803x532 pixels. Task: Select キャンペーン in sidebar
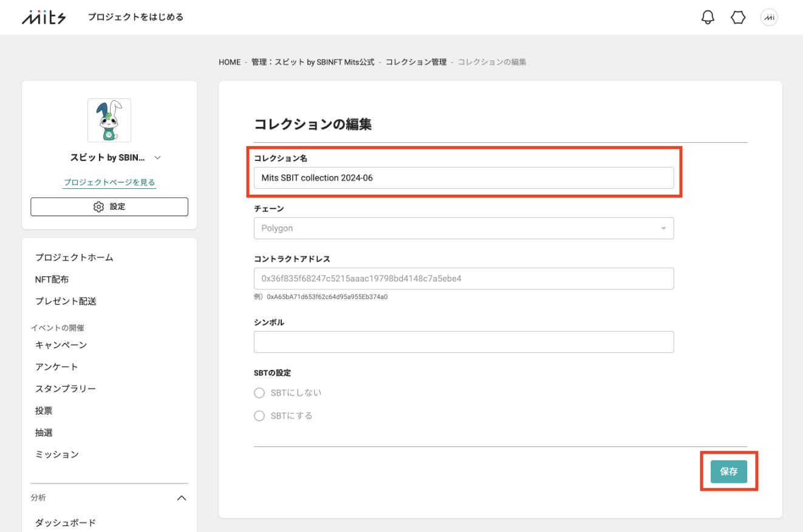61,345
